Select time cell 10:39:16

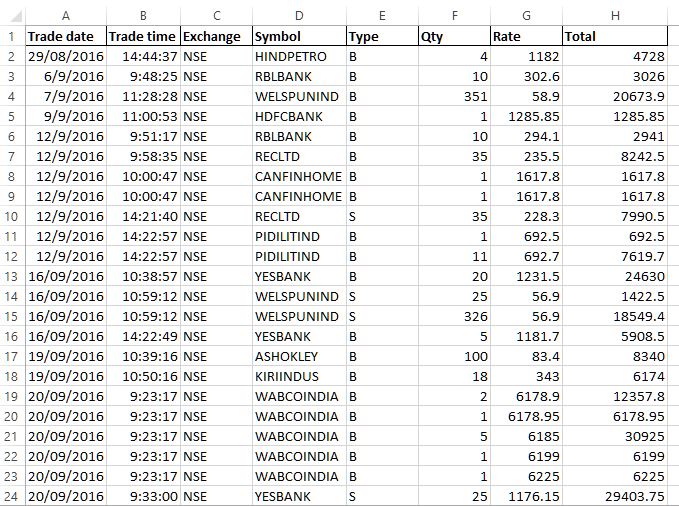(143, 356)
